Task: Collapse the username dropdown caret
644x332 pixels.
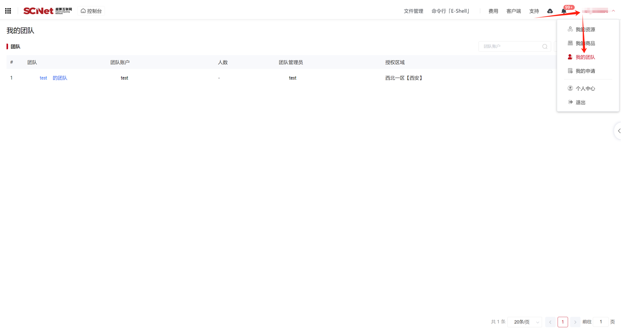Action: [613, 11]
